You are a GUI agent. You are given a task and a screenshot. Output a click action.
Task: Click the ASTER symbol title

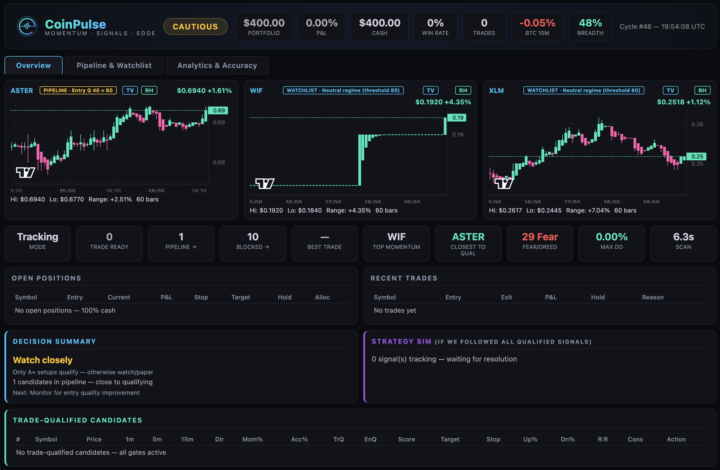pyautogui.click(x=22, y=90)
